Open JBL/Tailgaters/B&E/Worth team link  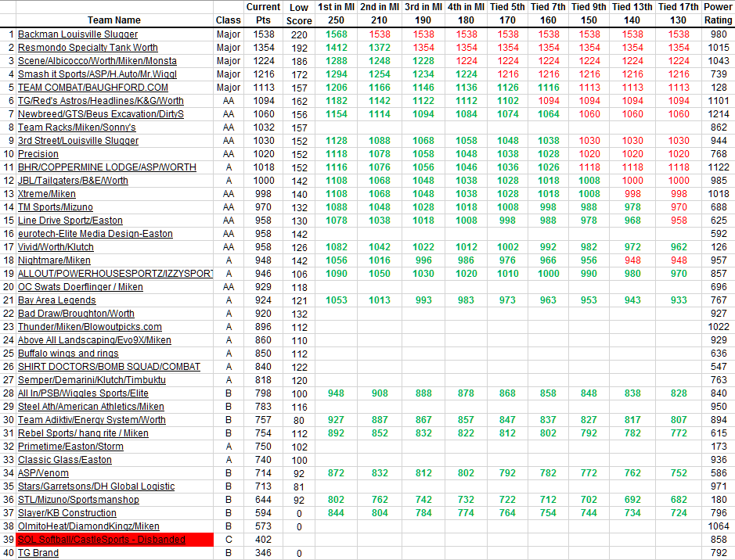[x=73, y=180]
